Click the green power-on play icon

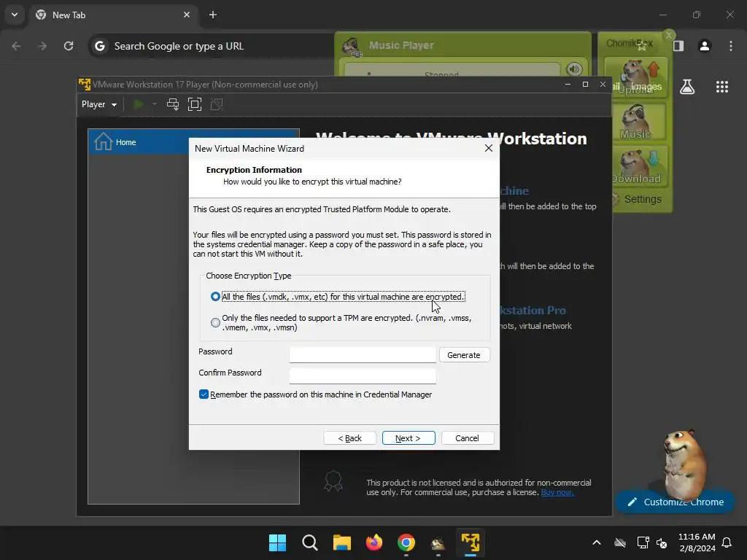(x=139, y=104)
